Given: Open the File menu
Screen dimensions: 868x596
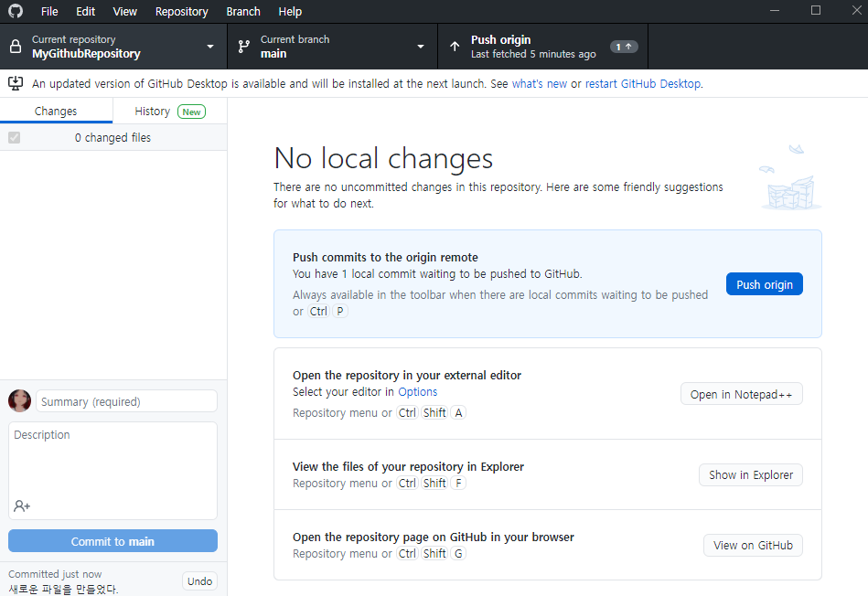Looking at the screenshot, I should [x=49, y=12].
